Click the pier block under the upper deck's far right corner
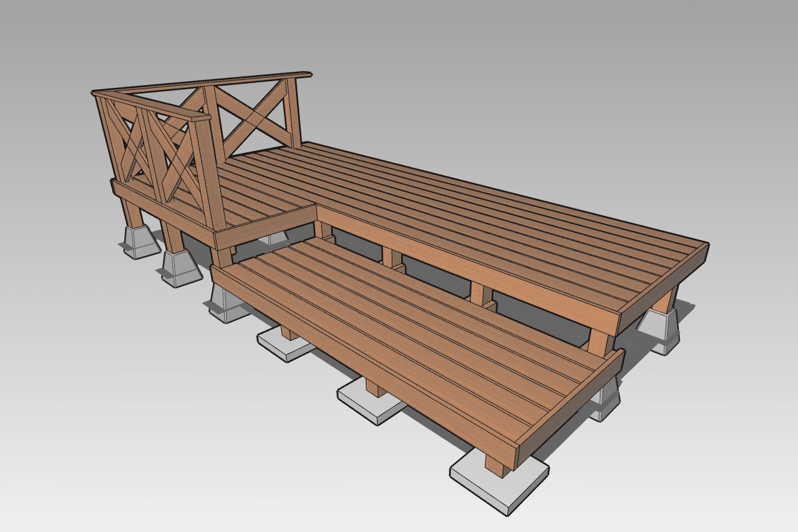Image resolution: width=798 pixels, height=532 pixels. tap(660, 330)
